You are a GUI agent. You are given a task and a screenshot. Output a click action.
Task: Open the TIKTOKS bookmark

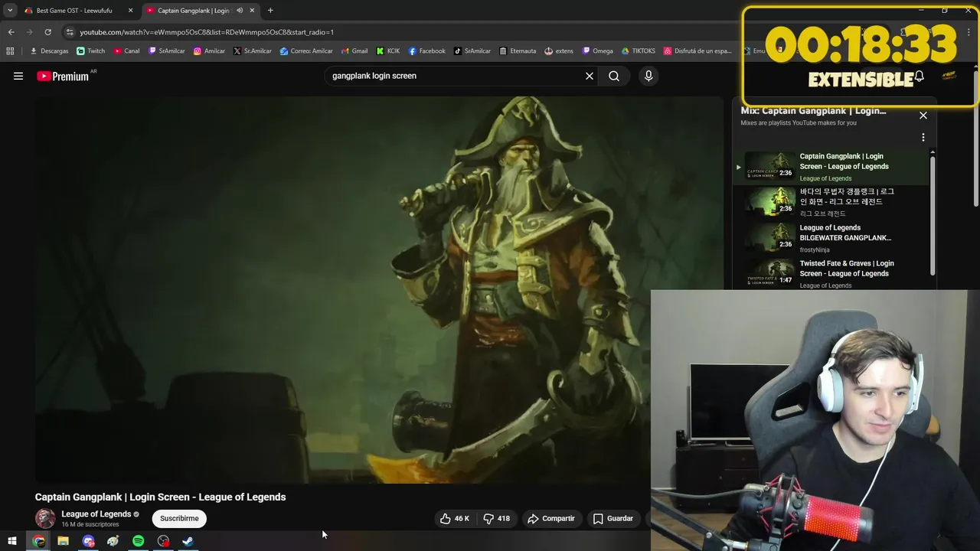point(639,51)
